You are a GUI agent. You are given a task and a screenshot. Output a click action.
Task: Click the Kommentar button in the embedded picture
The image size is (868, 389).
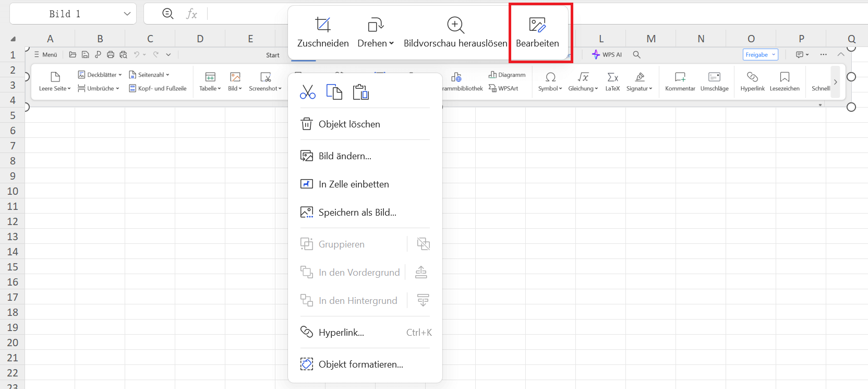coord(680,81)
